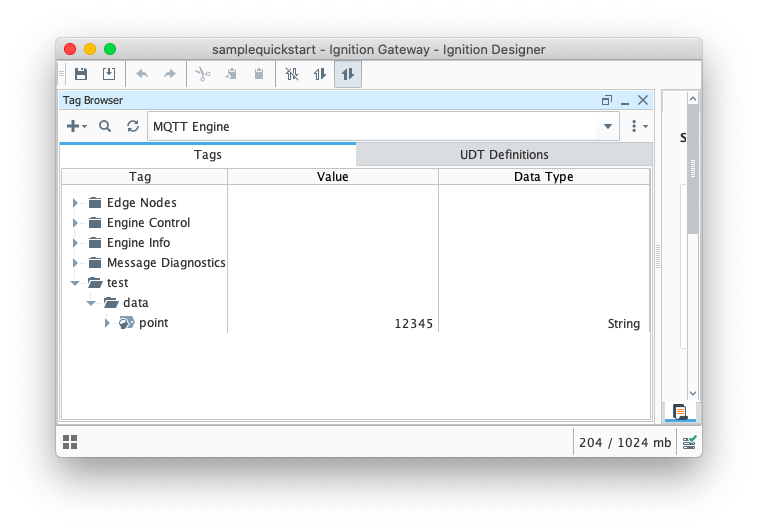Click the Update project download icon
This screenshot has width=758, height=531.
click(x=109, y=74)
